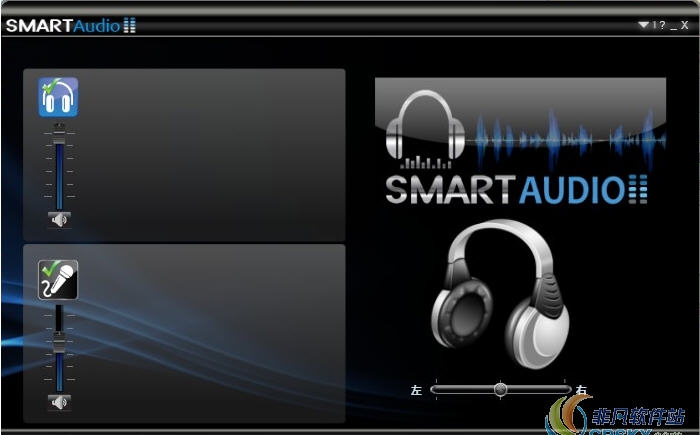
Task: Click the 左 balance label
Action: (416, 390)
